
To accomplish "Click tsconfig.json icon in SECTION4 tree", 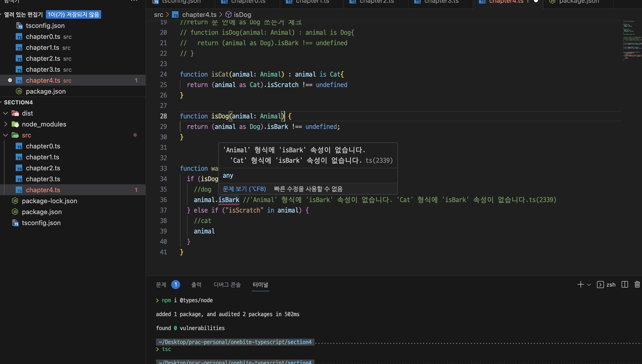I will [15, 223].
